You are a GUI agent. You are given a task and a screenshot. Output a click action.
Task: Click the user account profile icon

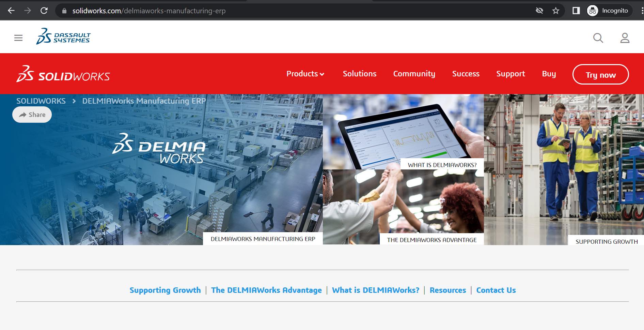click(x=625, y=37)
